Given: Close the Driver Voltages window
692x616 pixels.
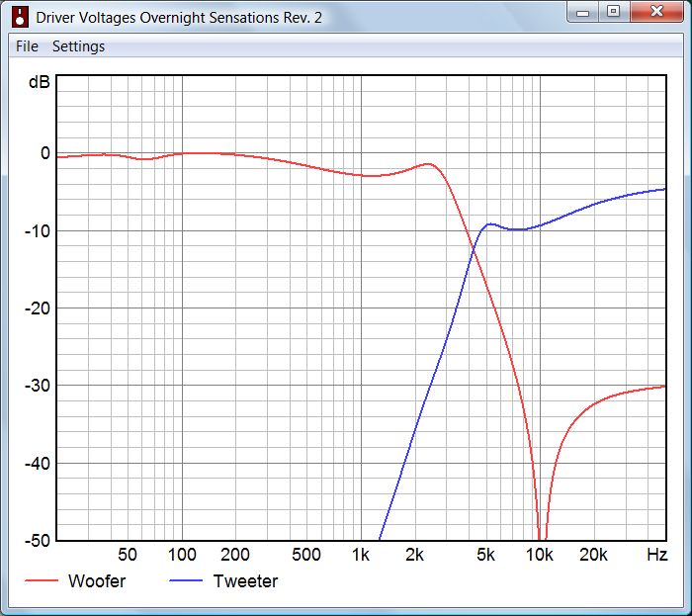Looking at the screenshot, I should pos(656,12).
